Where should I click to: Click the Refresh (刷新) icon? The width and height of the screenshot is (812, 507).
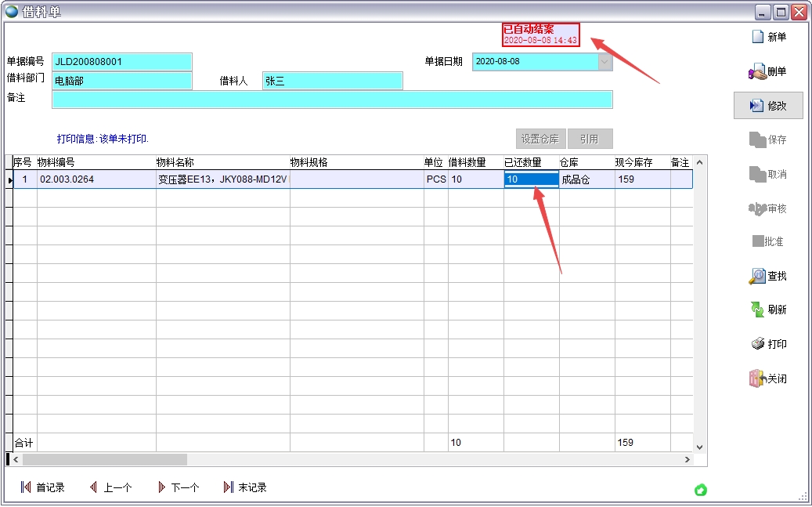point(757,310)
